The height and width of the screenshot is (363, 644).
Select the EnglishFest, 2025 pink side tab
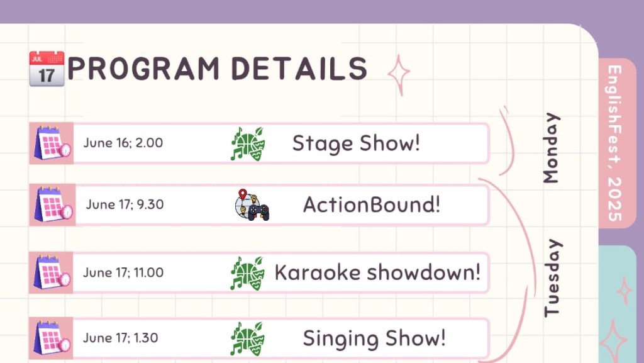(617, 143)
